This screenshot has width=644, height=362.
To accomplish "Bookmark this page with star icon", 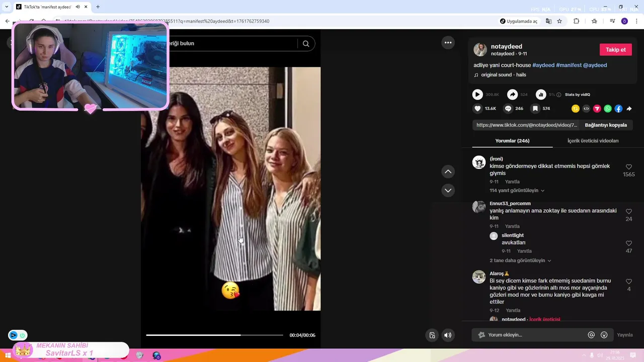I will [559, 21].
